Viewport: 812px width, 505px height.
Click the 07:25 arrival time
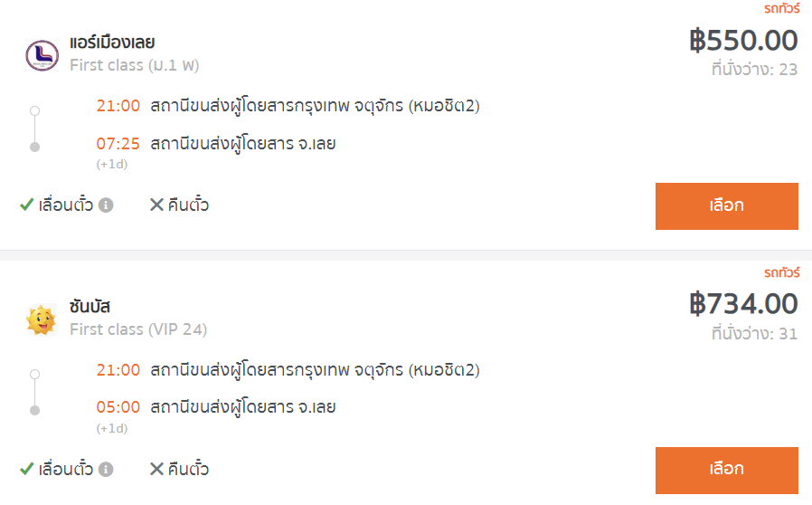click(x=118, y=144)
